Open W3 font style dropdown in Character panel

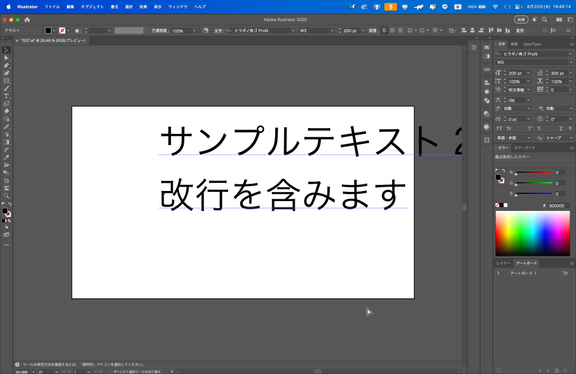click(570, 62)
